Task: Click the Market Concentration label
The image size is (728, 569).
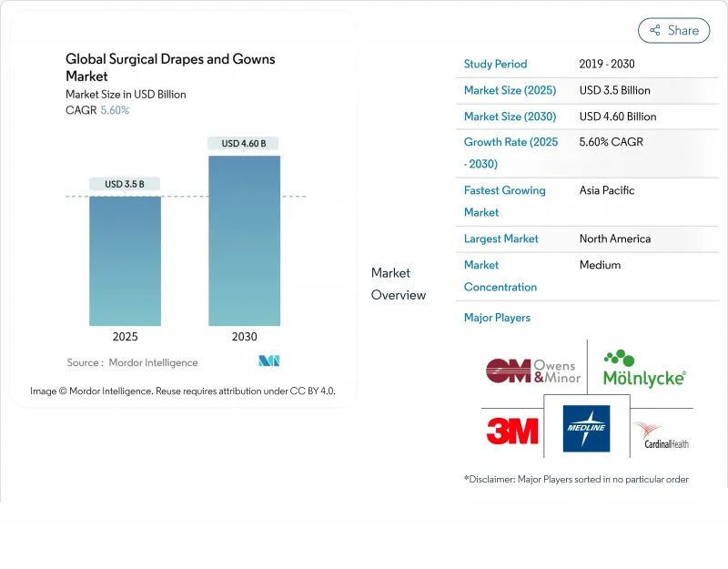Action: pyautogui.click(x=500, y=276)
